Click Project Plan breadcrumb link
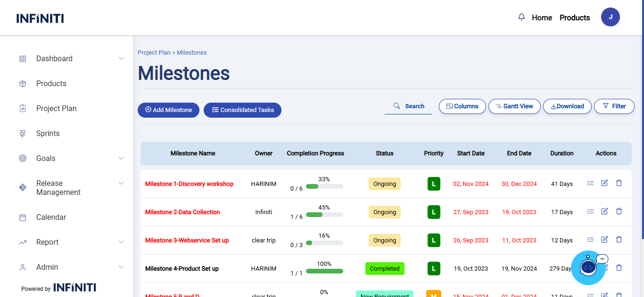Viewport: 644px width, 297px height. (154, 53)
